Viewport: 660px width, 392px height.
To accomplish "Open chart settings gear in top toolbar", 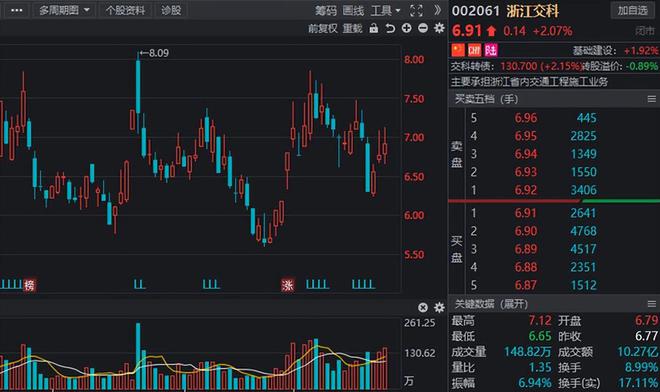I will tap(439, 28).
